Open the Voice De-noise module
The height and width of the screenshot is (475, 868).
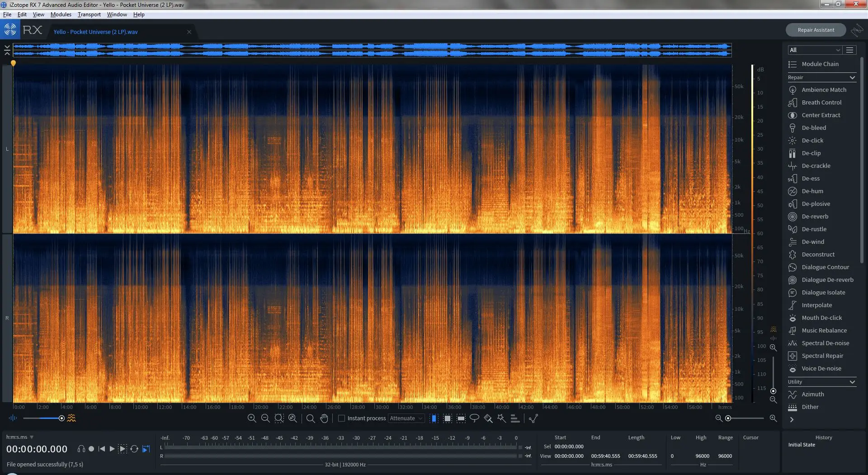click(822, 368)
